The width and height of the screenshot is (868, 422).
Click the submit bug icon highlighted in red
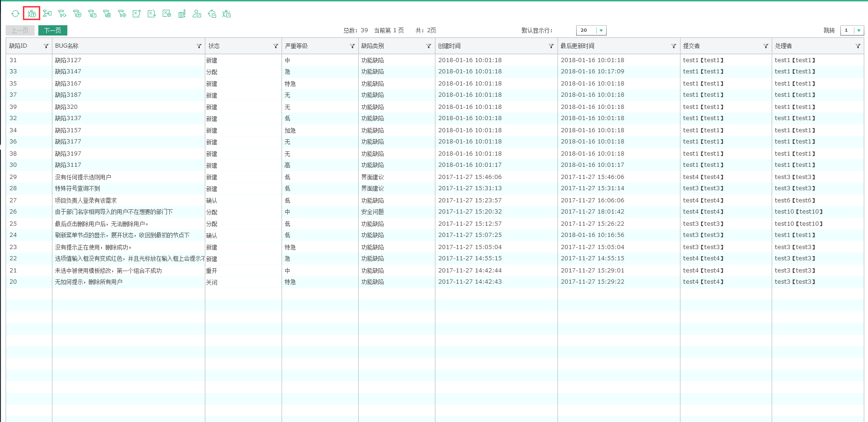(x=32, y=14)
